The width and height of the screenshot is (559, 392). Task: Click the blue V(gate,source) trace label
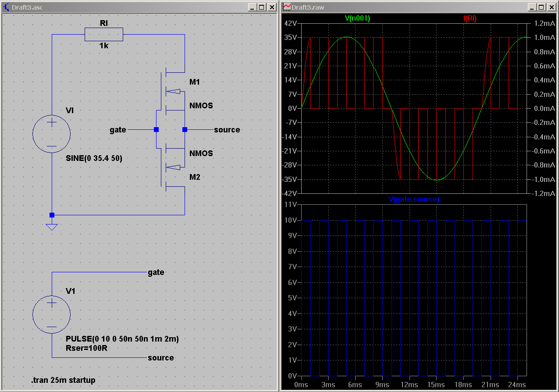click(x=414, y=199)
